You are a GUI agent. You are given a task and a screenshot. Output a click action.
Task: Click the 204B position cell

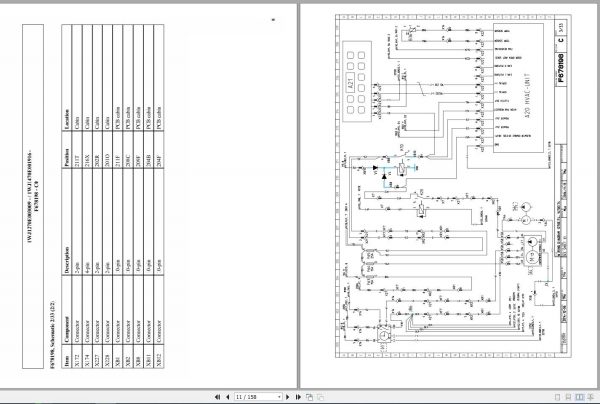[149, 150]
